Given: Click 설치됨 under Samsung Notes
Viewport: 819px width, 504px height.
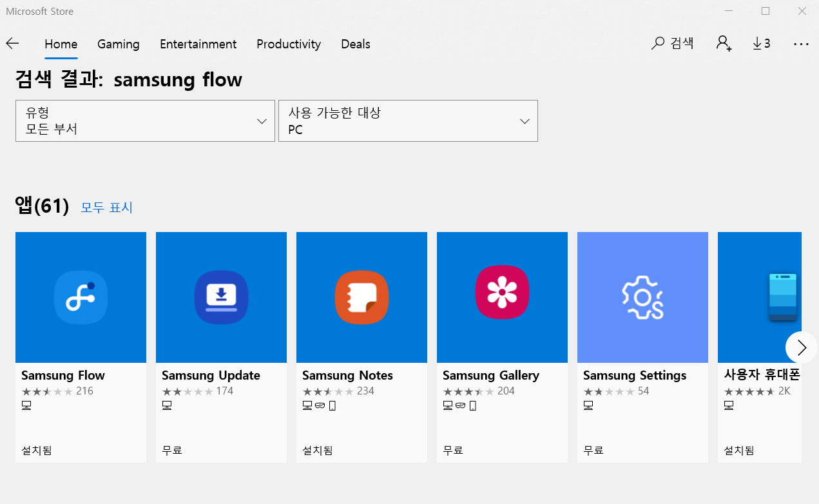Looking at the screenshot, I should coord(318,451).
